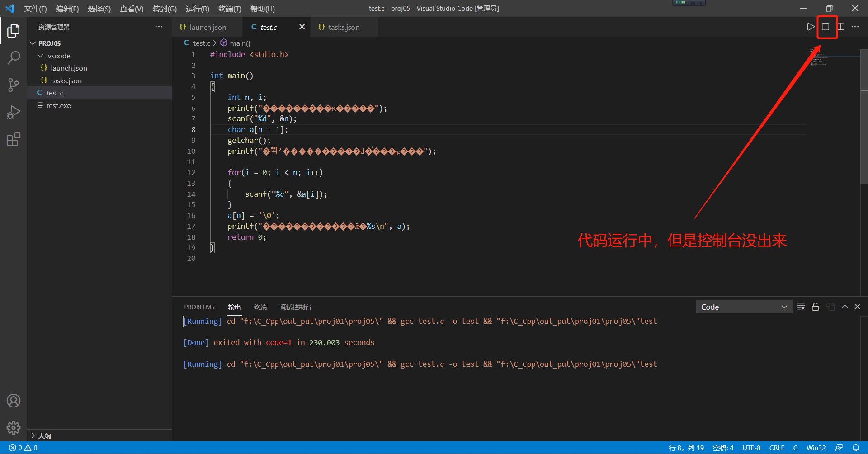
Task: Change file encoding UTF-8
Action: pos(751,448)
